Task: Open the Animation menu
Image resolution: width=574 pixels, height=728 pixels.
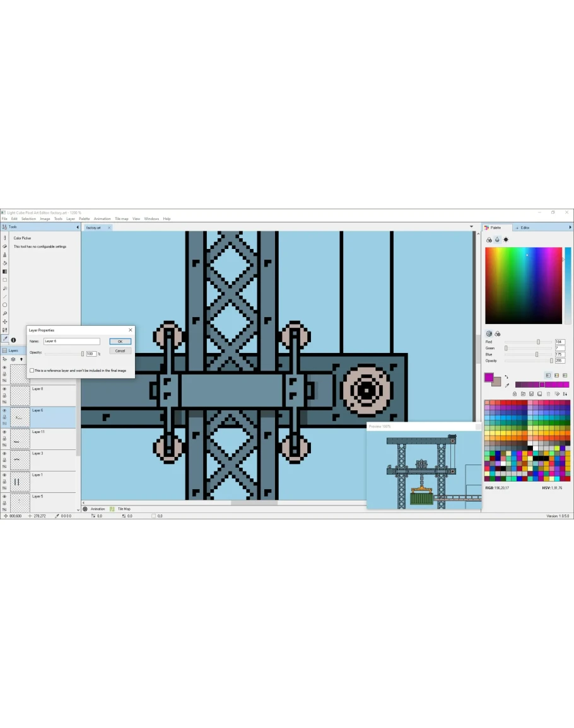Action: pos(102,219)
